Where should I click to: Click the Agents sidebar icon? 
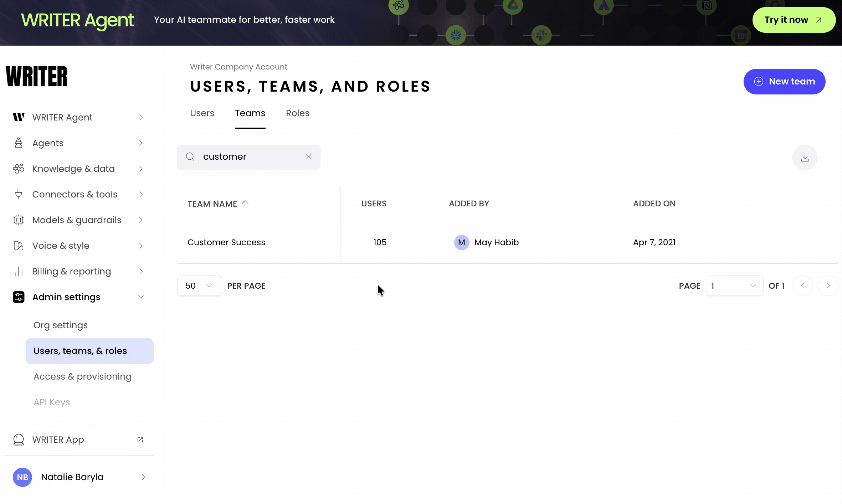(x=19, y=143)
